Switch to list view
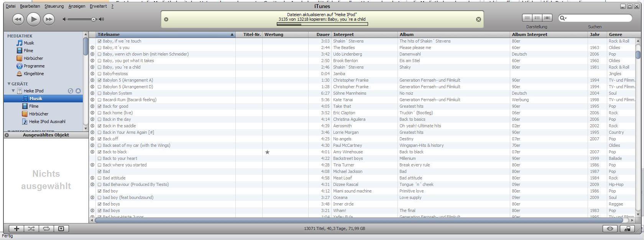This screenshot has width=644, height=240. click(x=527, y=18)
